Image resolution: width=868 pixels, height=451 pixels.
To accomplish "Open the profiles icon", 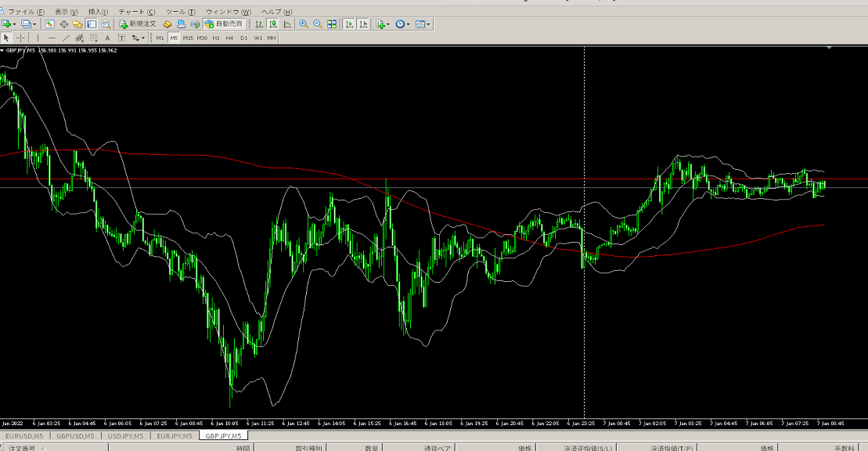I will [26, 23].
